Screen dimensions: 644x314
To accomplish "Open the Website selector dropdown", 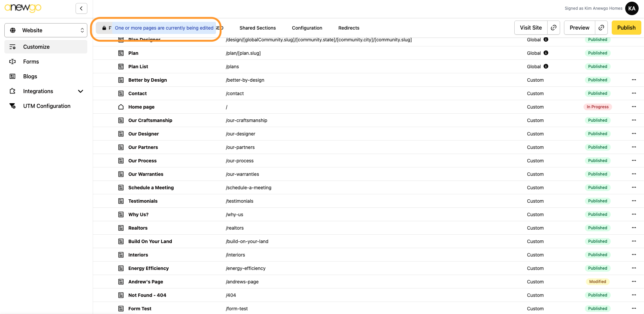I will pos(46,30).
